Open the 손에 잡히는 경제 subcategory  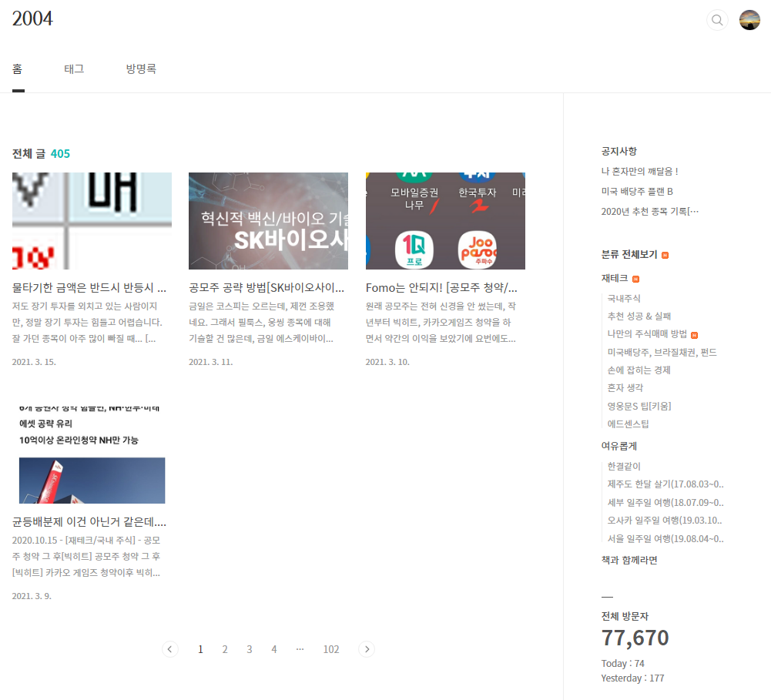coord(639,370)
